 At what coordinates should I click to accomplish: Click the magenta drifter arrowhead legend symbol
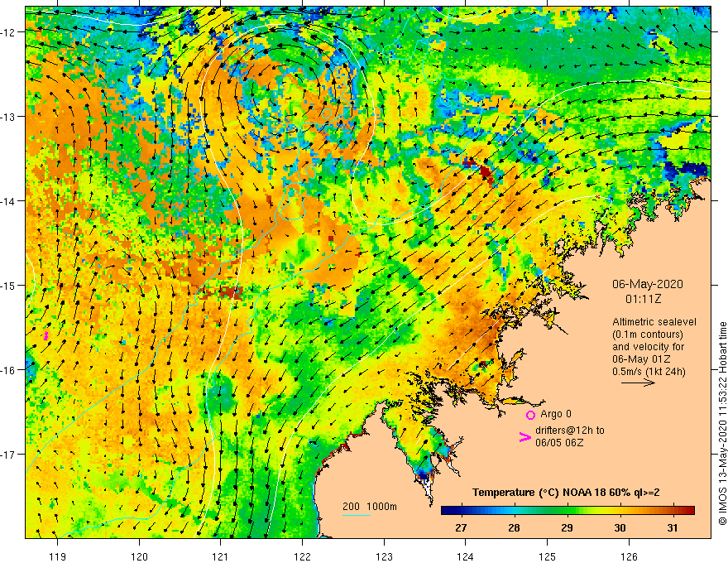point(525,436)
